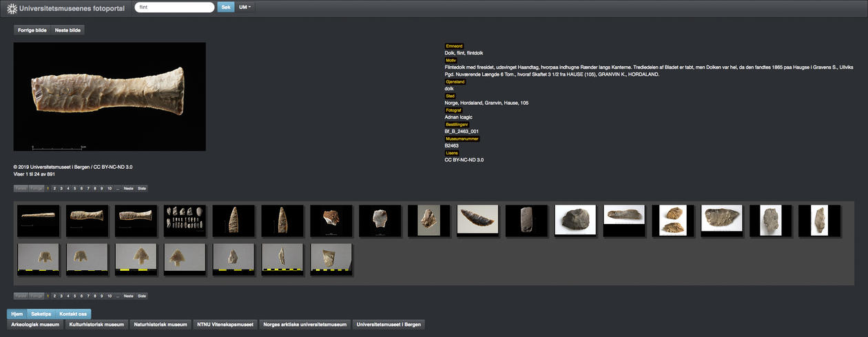Open the Søketips tab
868x337 pixels.
coord(41,314)
